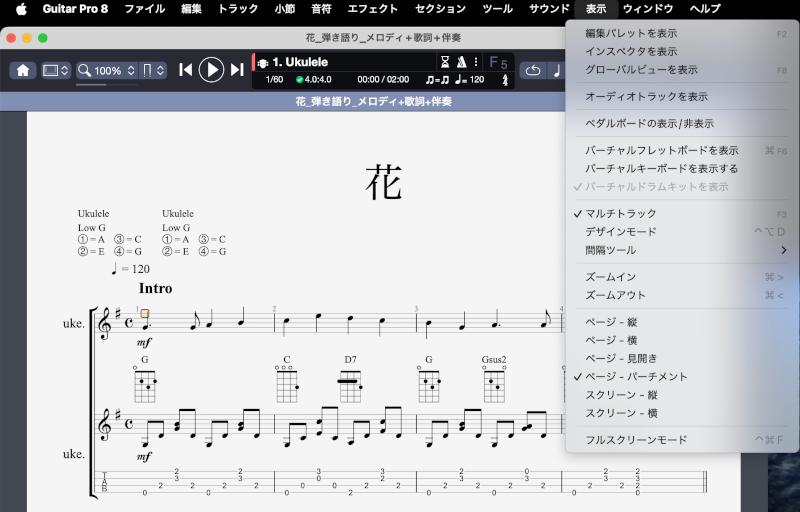Image resolution: width=800 pixels, height=512 pixels.
Task: Toggle マルチトラック checked option
Action: tap(621, 214)
